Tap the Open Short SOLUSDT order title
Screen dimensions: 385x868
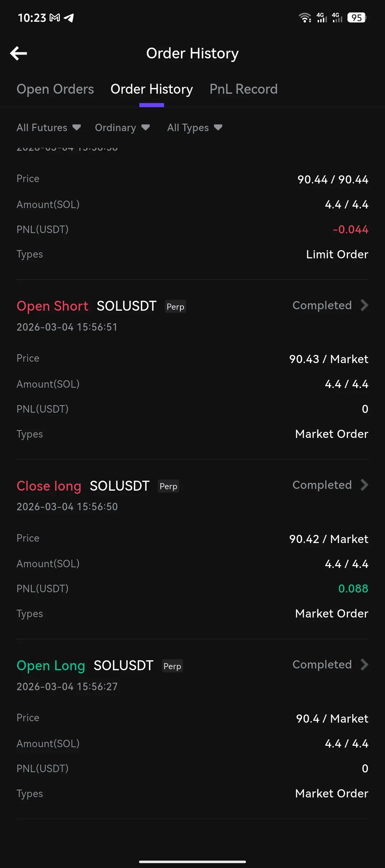pos(87,306)
